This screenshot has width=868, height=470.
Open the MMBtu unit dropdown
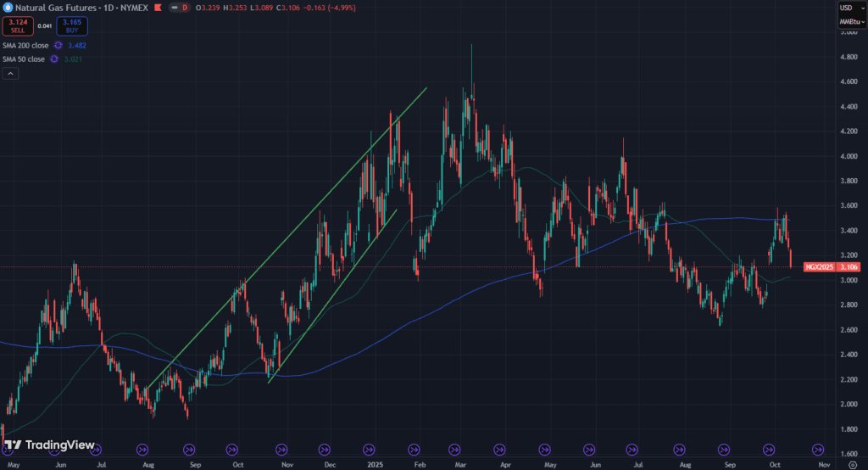849,20
